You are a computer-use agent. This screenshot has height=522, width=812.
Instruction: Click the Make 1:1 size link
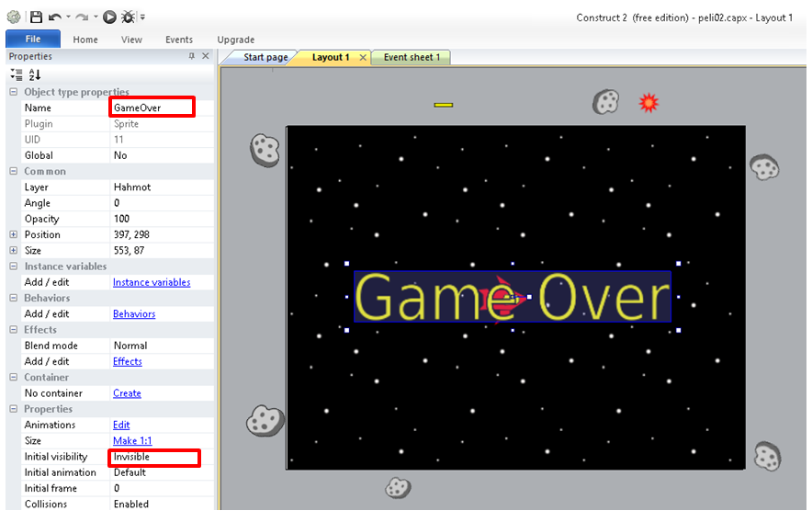132,440
